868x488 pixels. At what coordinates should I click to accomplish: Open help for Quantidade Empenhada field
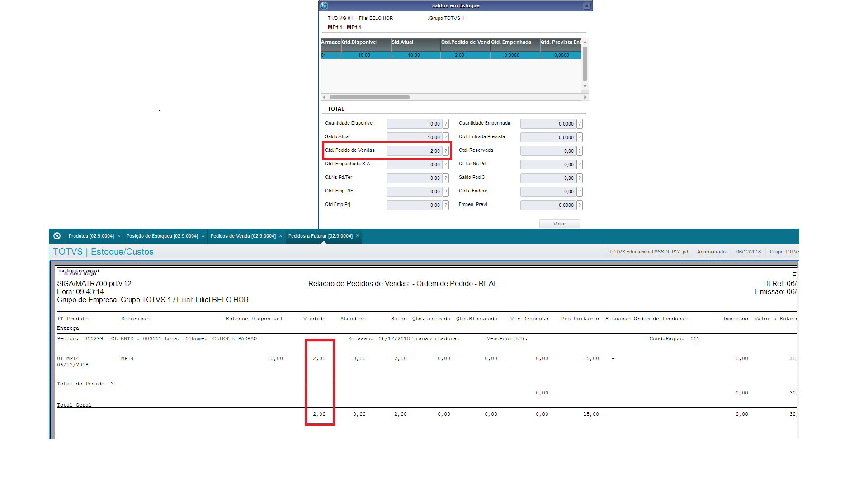point(580,124)
